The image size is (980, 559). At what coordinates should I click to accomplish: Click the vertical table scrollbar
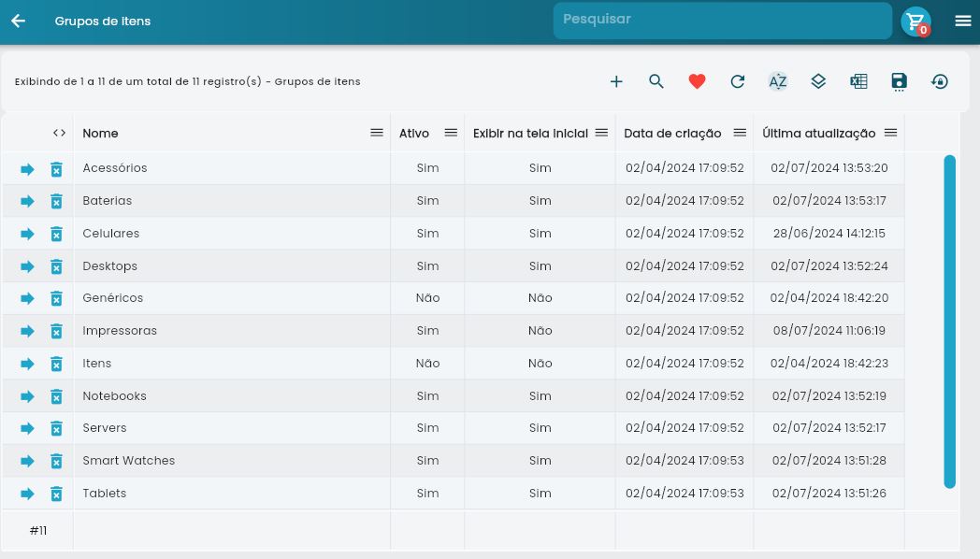click(949, 322)
